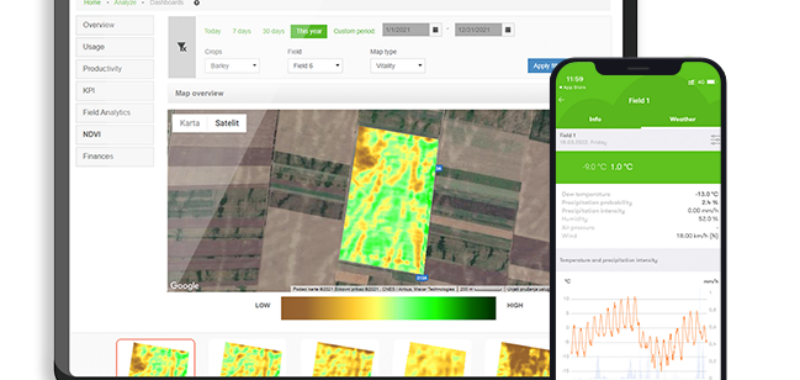
Task: Open the Map type Vitality dropdown
Action: (x=397, y=66)
